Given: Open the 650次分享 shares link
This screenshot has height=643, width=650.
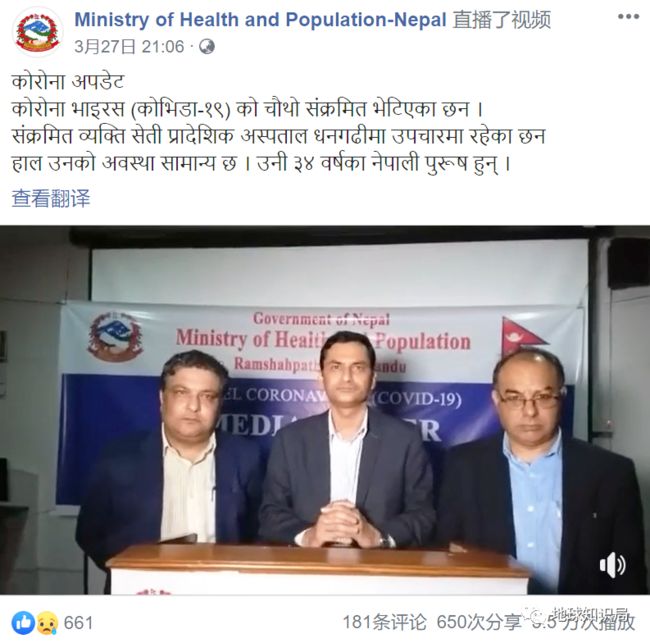Looking at the screenshot, I should pos(479,622).
